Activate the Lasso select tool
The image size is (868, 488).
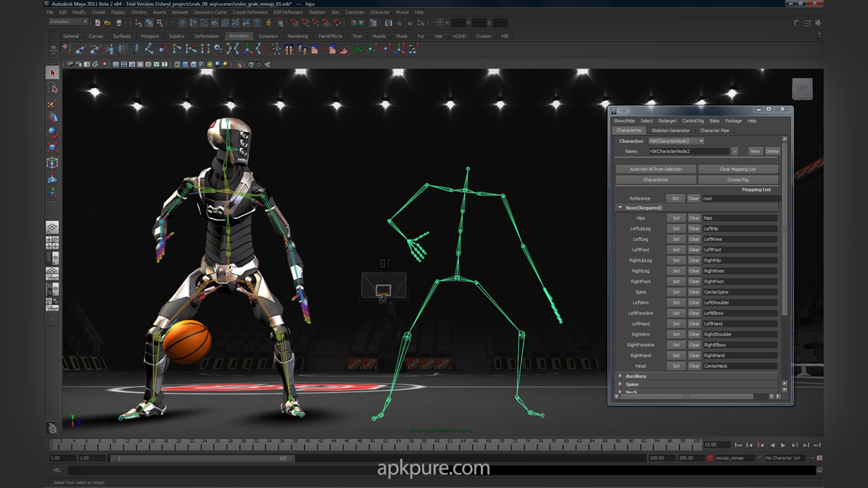[x=52, y=88]
